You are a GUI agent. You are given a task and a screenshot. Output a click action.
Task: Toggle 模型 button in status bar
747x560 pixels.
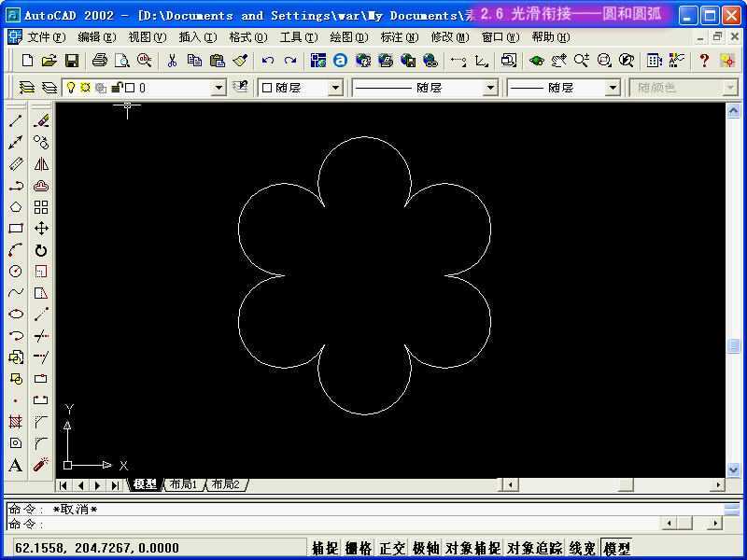pyautogui.click(x=616, y=548)
